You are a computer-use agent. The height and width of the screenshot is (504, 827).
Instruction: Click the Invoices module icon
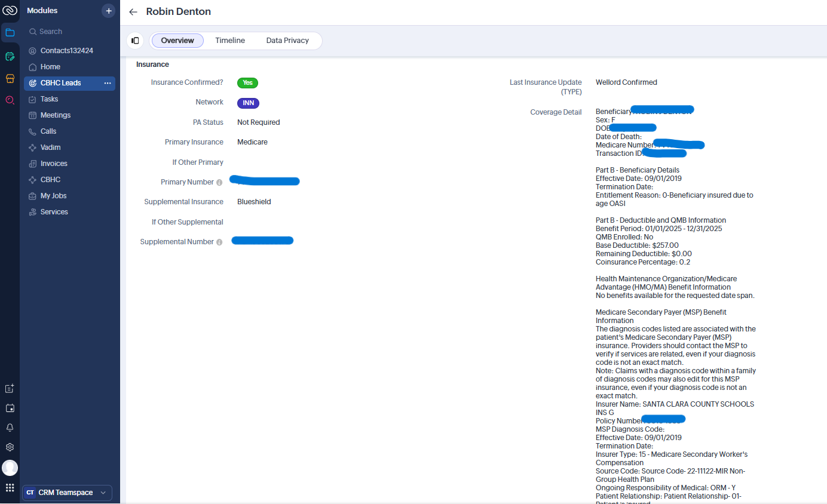pos(33,164)
